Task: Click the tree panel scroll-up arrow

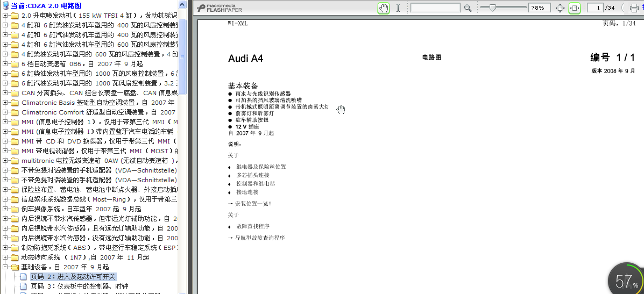Action: coord(182,4)
